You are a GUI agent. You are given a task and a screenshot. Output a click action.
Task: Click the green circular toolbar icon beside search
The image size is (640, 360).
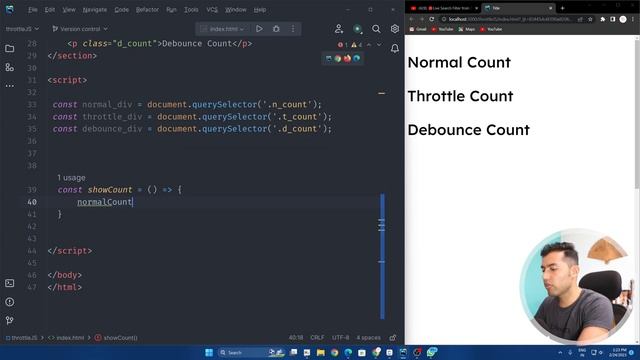click(358, 29)
